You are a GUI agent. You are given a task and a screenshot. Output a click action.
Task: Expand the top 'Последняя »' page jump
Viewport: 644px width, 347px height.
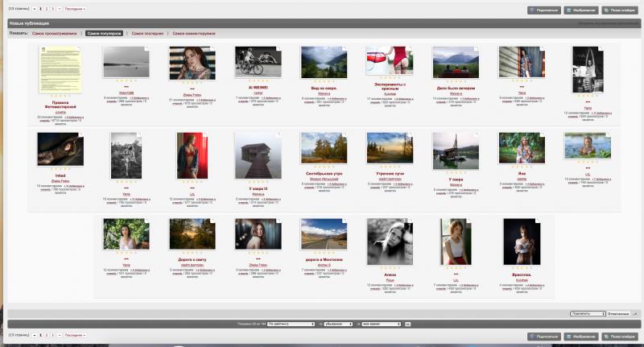click(75, 9)
